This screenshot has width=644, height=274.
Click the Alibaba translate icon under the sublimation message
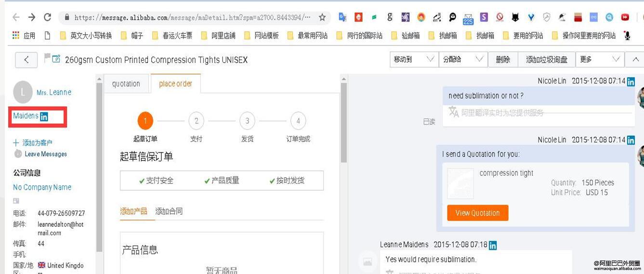[x=454, y=112]
